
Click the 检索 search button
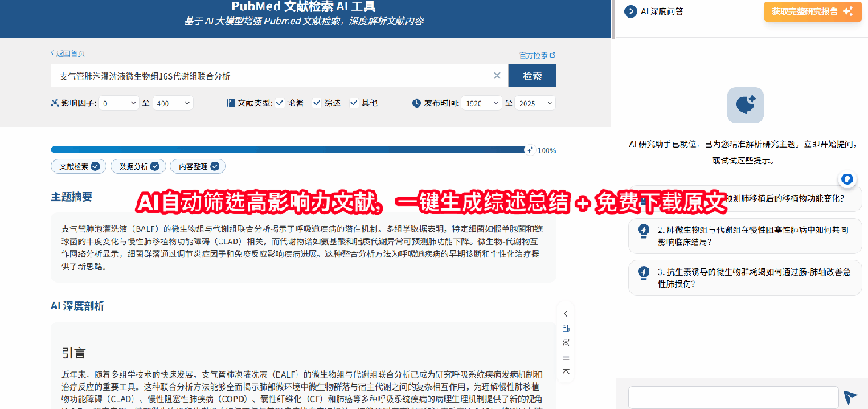tap(532, 76)
